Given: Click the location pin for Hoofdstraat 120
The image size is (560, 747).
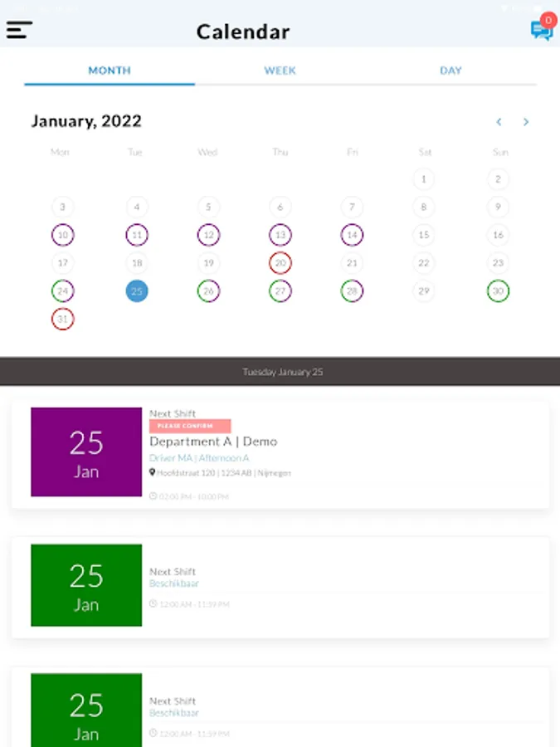Looking at the screenshot, I should (x=153, y=472).
